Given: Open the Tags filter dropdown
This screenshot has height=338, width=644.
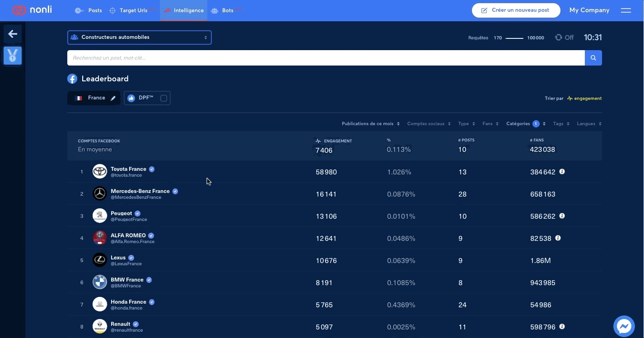Looking at the screenshot, I should [x=561, y=124].
